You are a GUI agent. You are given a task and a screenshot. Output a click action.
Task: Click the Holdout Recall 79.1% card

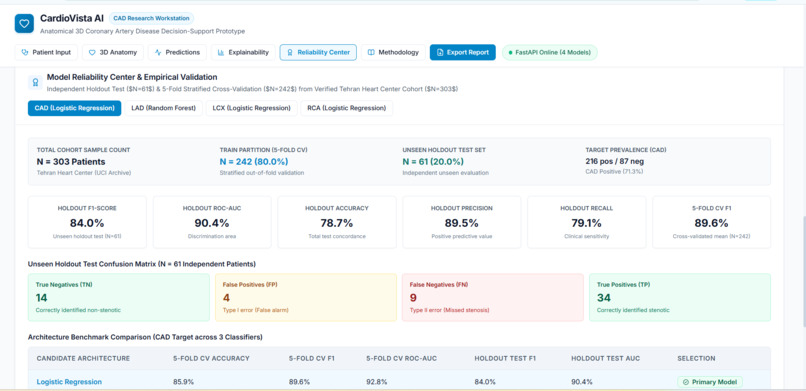(587, 222)
